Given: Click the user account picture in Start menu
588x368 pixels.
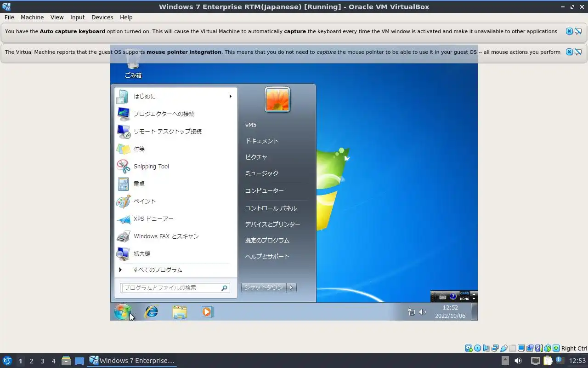Looking at the screenshot, I should point(277,99).
